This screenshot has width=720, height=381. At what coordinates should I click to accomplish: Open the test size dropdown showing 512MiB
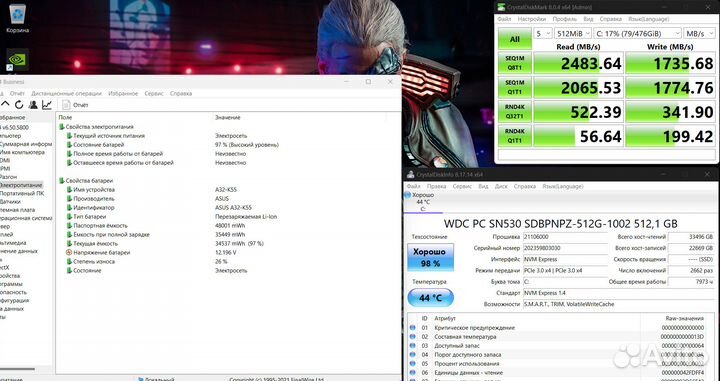coord(572,34)
